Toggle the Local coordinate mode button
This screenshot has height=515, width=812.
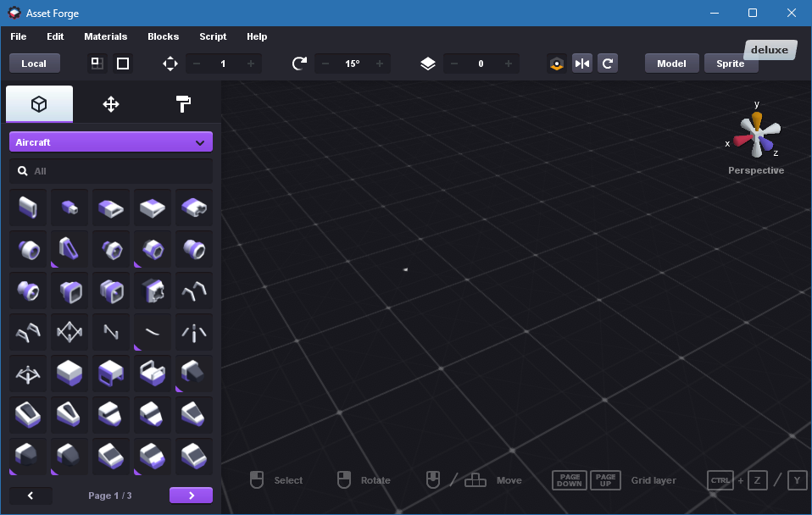(34, 64)
